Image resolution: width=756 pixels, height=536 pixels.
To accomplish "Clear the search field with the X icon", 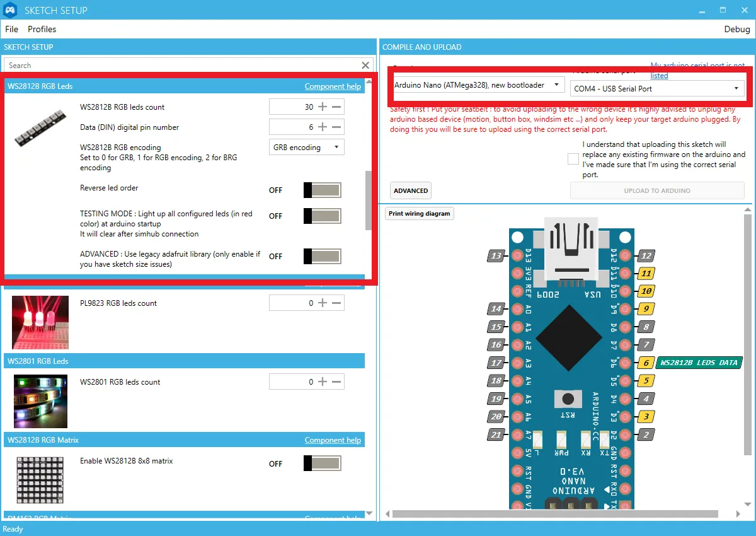I will click(x=365, y=65).
